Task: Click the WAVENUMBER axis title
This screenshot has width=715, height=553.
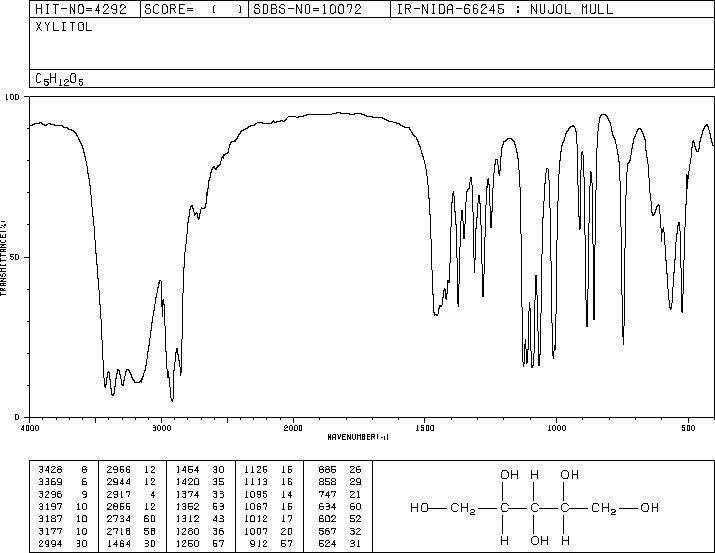Action: [358, 437]
